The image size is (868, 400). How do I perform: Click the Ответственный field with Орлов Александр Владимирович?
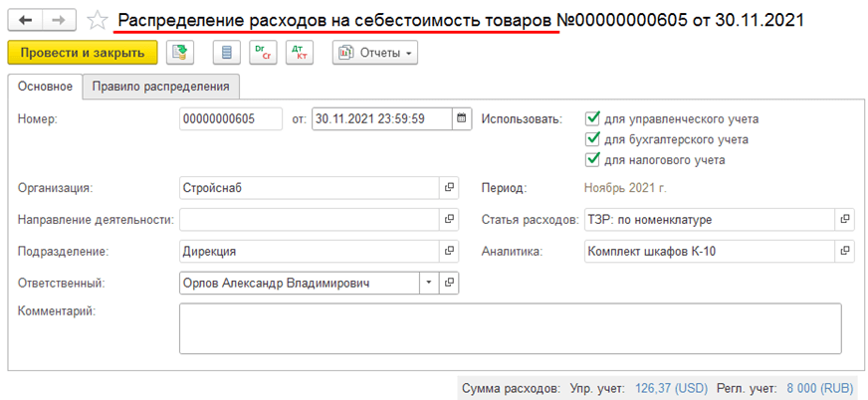pyautogui.click(x=300, y=283)
